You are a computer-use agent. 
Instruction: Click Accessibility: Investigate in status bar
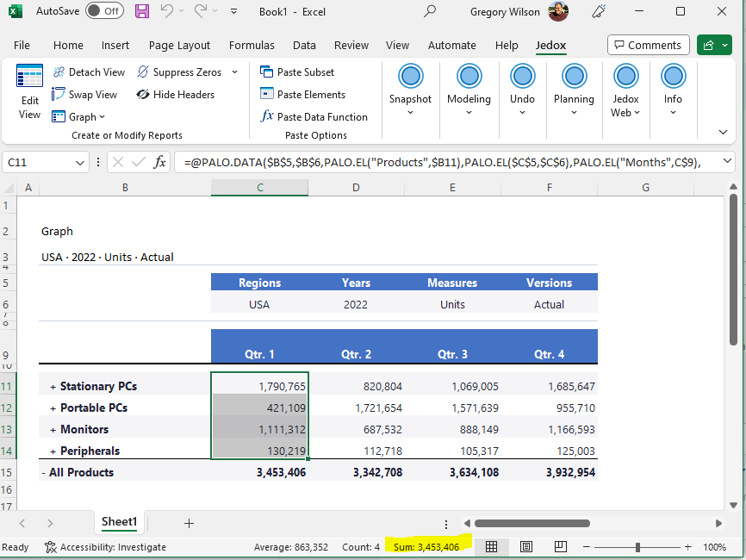click(105, 547)
